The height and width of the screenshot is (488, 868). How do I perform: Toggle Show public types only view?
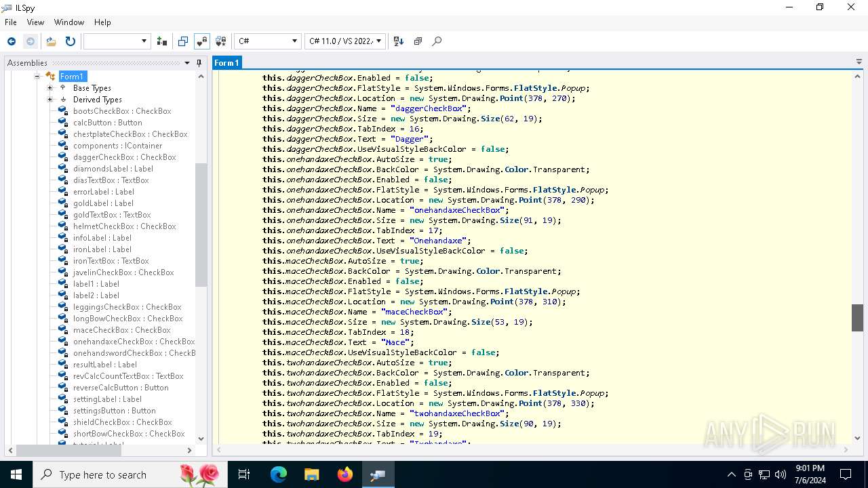click(x=183, y=41)
